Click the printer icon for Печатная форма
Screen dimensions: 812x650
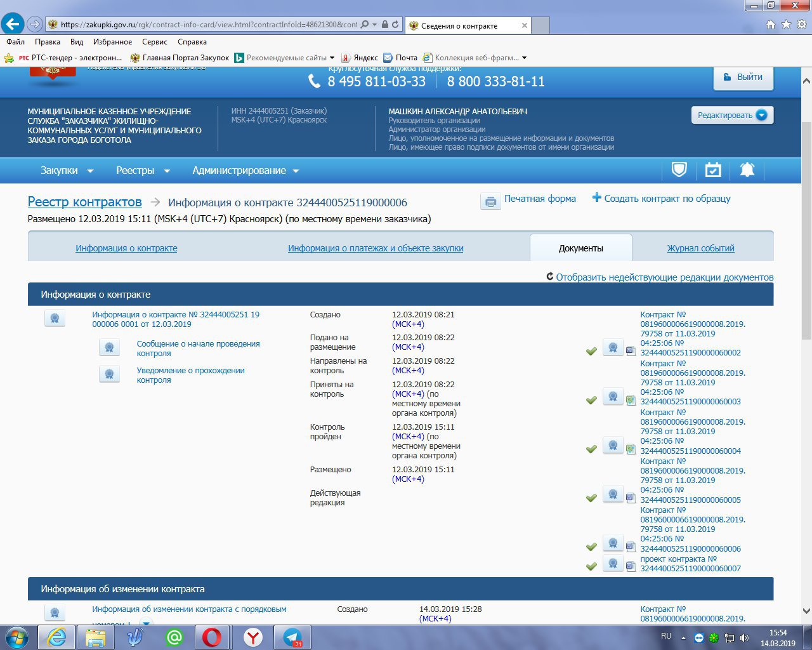point(490,202)
